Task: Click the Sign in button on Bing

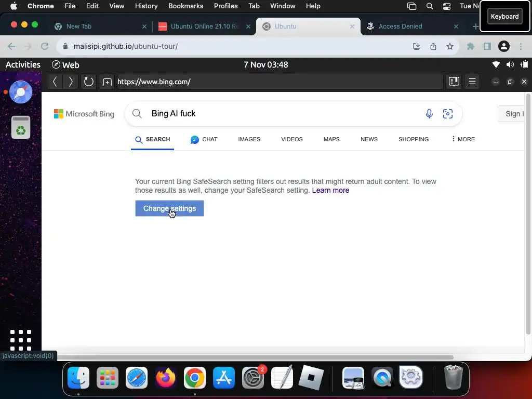Action: [511, 114]
